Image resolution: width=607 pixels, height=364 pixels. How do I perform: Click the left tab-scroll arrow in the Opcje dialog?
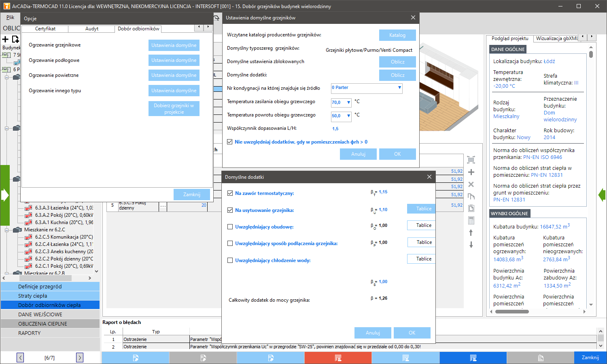[199, 27]
